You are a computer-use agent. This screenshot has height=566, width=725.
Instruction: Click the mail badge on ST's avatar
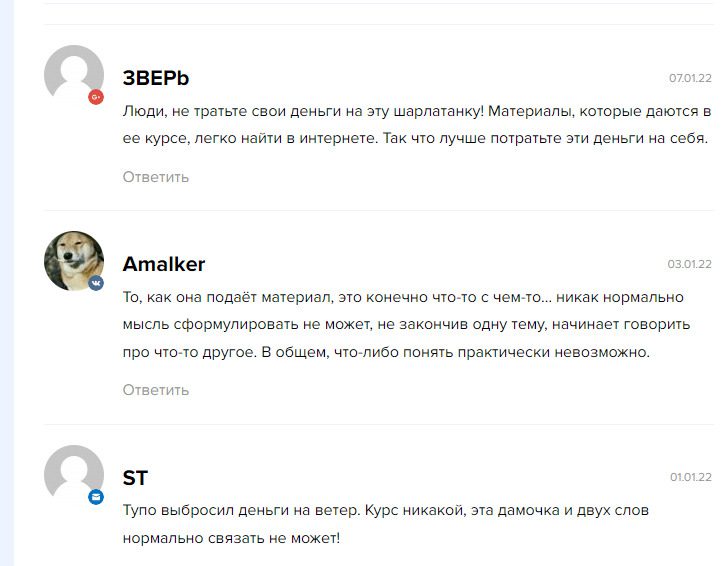[96, 496]
